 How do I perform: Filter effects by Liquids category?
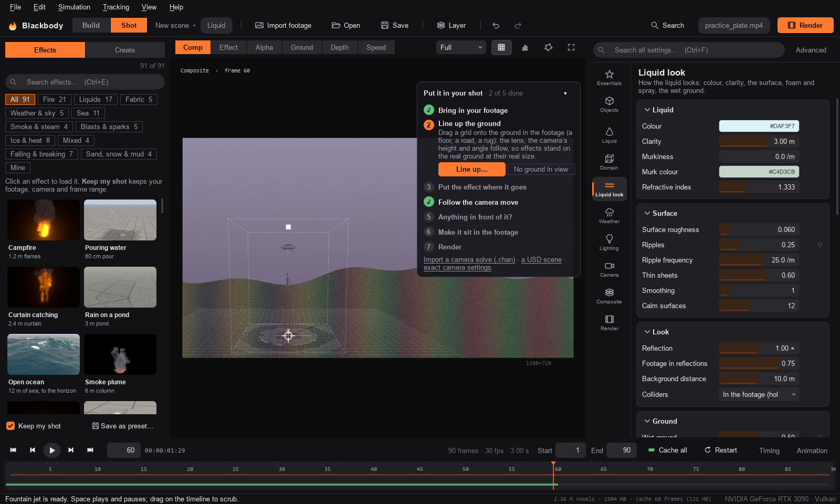point(96,99)
